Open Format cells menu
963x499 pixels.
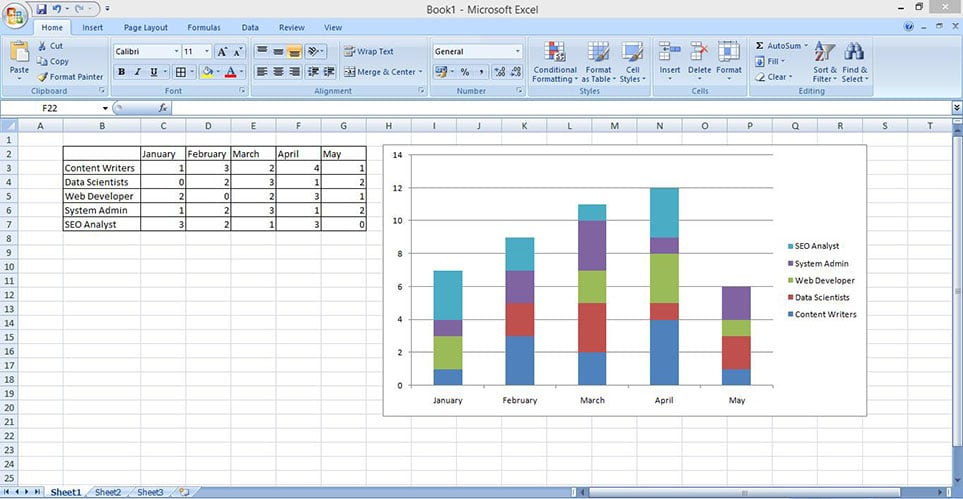729,62
